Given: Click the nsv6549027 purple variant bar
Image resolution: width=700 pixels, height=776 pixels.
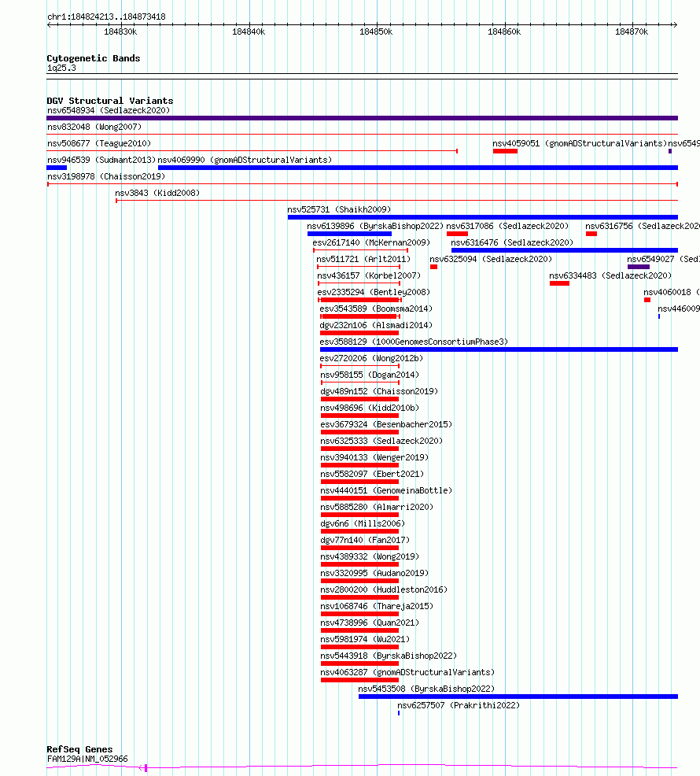Looking at the screenshot, I should (x=639, y=267).
